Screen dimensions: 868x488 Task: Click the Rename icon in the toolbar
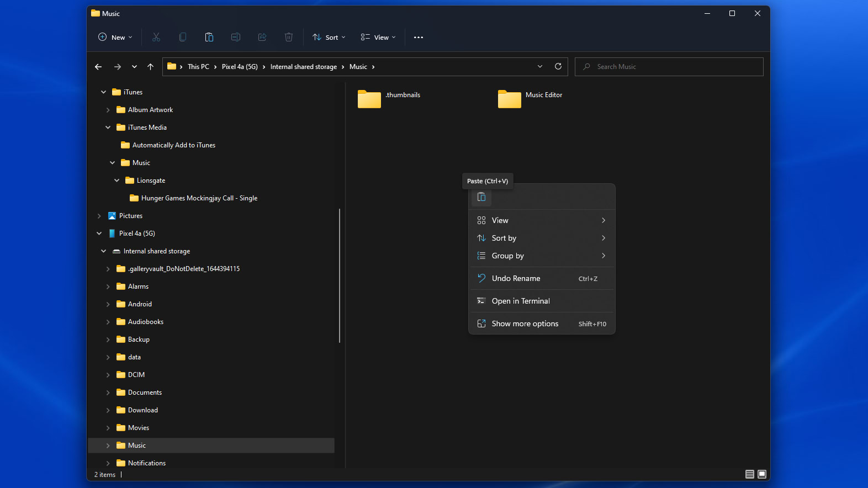[236, 37]
